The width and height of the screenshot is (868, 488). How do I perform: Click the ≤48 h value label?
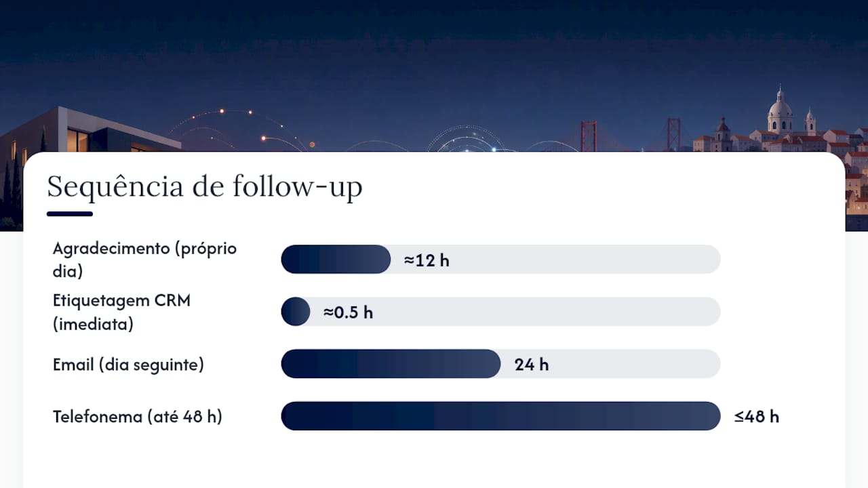(x=756, y=417)
